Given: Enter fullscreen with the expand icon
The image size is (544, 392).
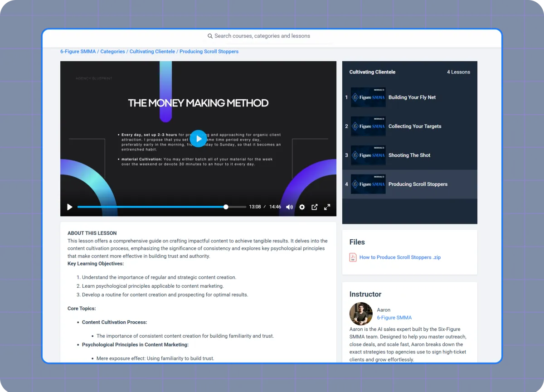Looking at the screenshot, I should [327, 207].
